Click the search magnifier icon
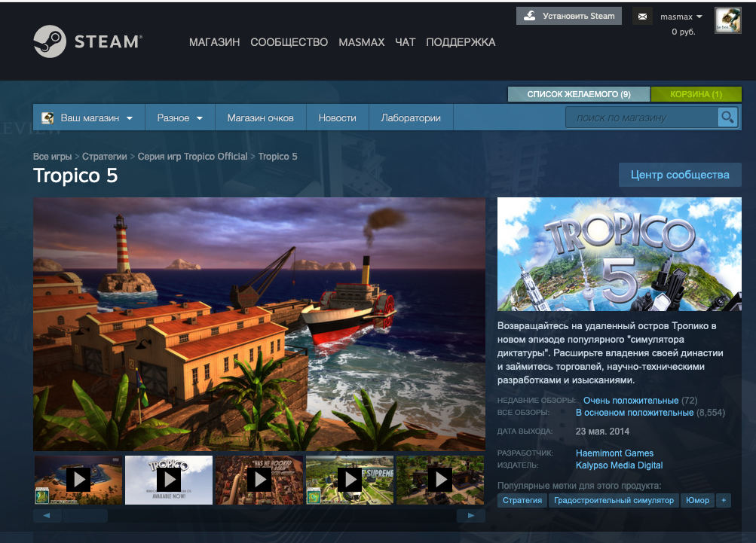This screenshot has width=756, height=543. (727, 117)
